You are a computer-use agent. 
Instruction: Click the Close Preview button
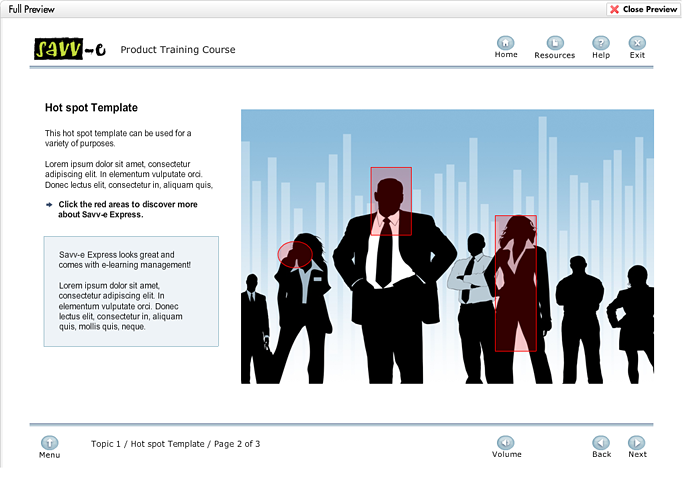click(x=643, y=9)
